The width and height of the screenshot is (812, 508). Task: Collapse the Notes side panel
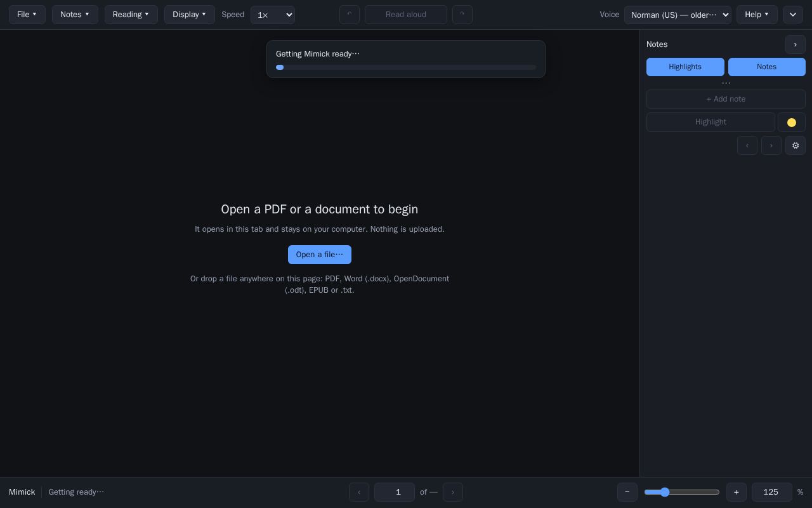click(796, 44)
